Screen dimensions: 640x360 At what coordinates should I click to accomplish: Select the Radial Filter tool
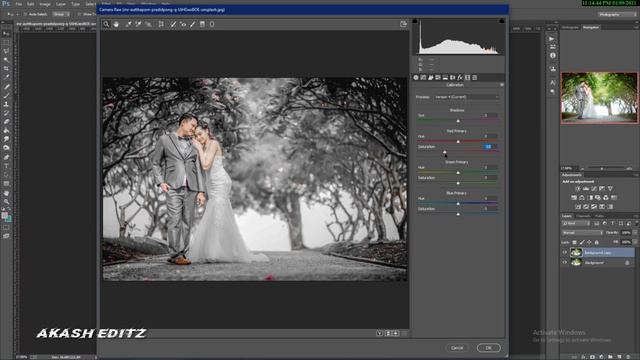pyautogui.click(x=212, y=24)
